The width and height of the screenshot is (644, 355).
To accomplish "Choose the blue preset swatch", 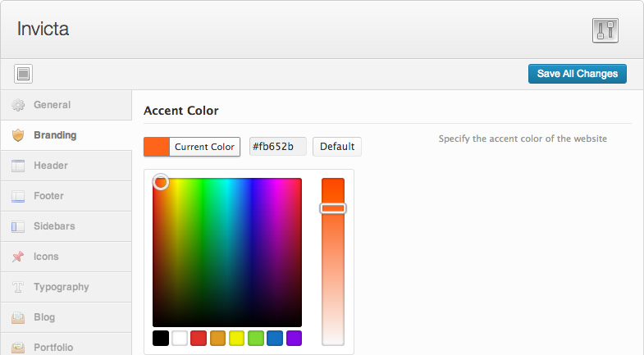I will (x=275, y=338).
